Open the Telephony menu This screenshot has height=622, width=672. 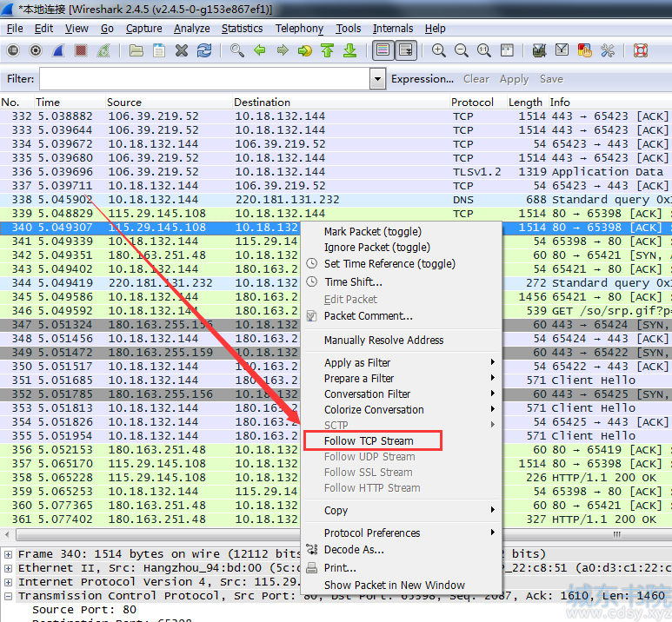299,29
